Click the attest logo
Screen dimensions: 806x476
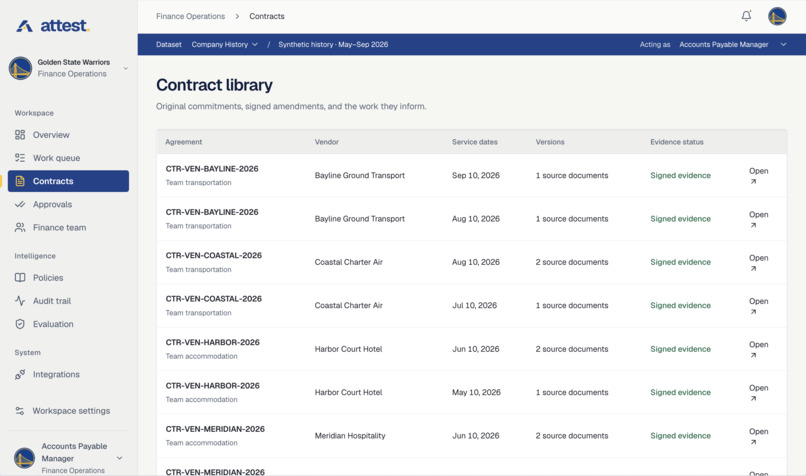click(53, 26)
